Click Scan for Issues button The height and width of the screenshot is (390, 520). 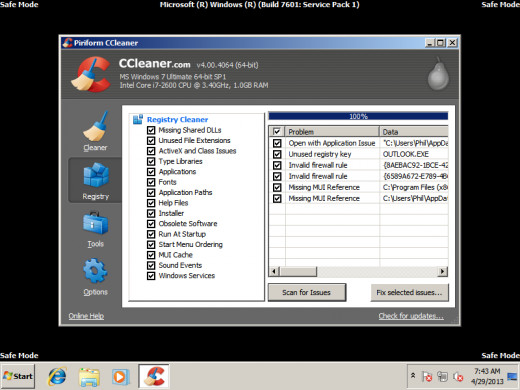[x=307, y=292]
